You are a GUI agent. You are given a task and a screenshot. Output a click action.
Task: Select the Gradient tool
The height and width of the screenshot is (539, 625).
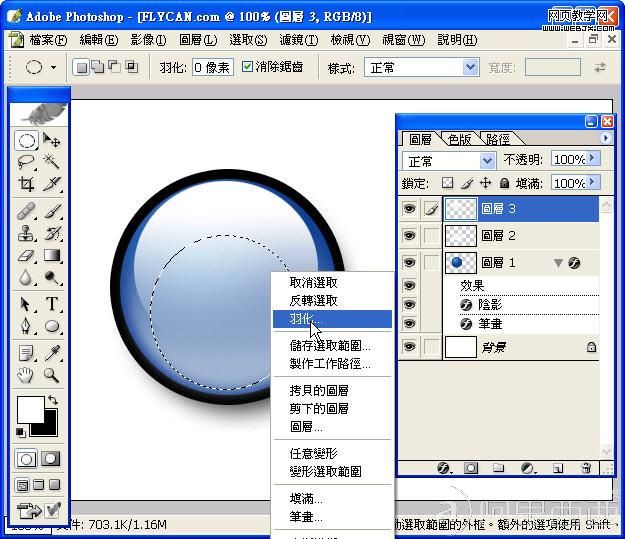coord(52,255)
